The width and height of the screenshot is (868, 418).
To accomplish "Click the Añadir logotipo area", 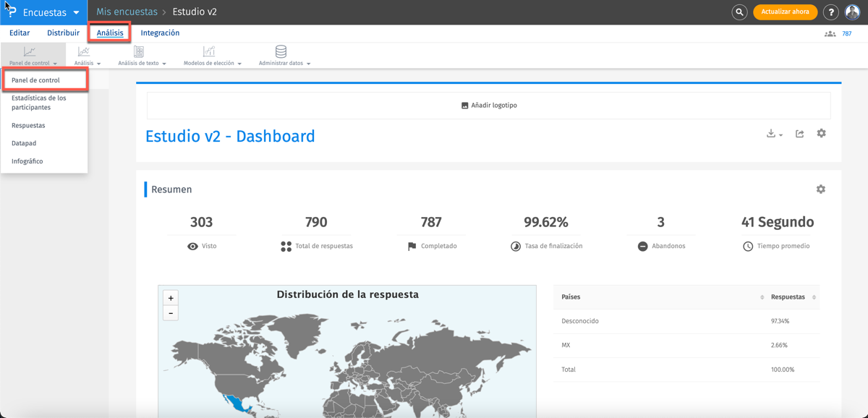I will click(489, 106).
